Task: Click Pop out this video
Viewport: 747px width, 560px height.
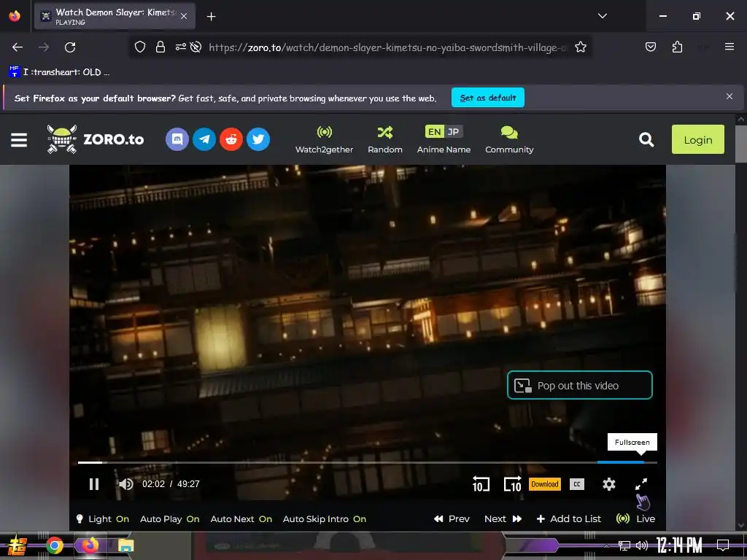Action: tap(579, 385)
